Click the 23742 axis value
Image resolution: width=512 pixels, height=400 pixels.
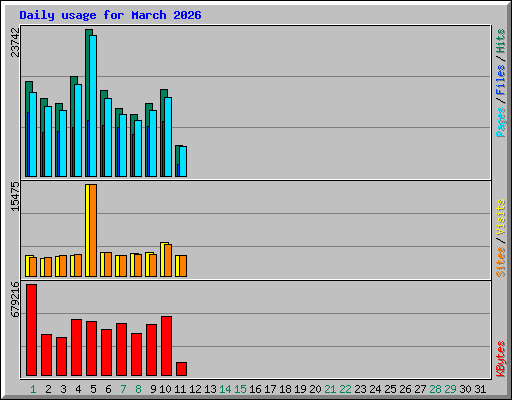coord(15,42)
